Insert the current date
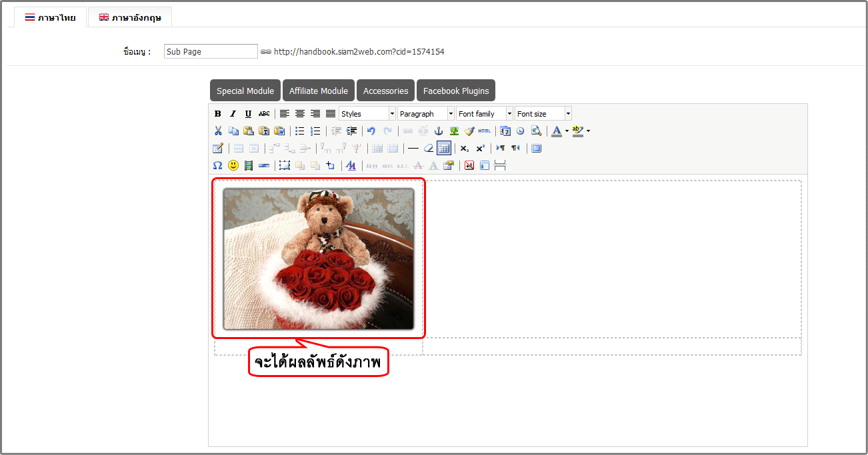Screen dimensions: 868x455 click(x=505, y=131)
